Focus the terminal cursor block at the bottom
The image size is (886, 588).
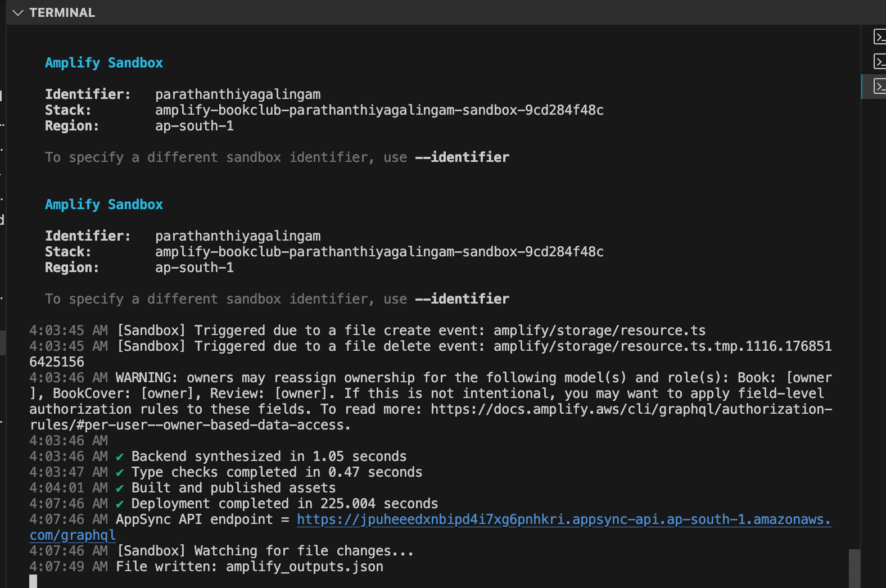(33, 581)
